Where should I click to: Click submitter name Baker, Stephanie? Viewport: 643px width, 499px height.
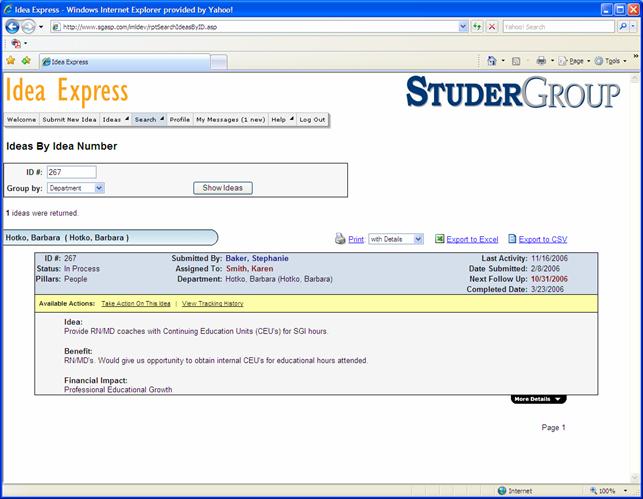tap(257, 258)
